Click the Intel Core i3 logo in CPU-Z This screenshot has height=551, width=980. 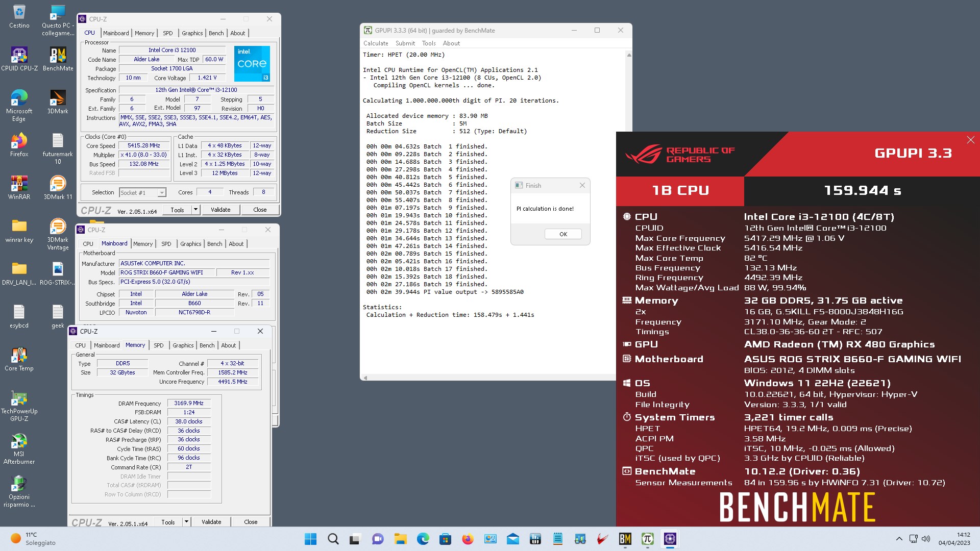(252, 64)
